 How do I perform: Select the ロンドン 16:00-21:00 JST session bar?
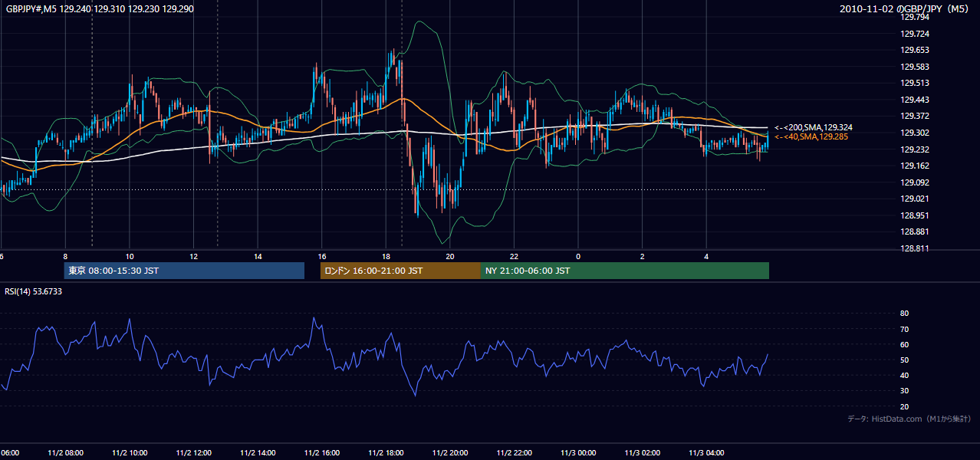click(x=400, y=271)
